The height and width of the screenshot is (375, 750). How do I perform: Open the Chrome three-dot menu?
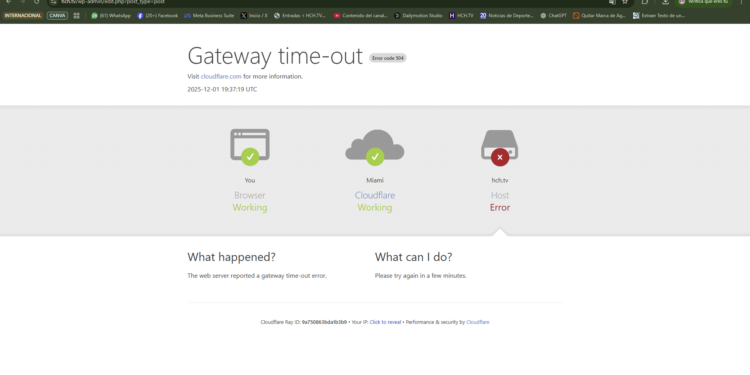click(x=740, y=2)
